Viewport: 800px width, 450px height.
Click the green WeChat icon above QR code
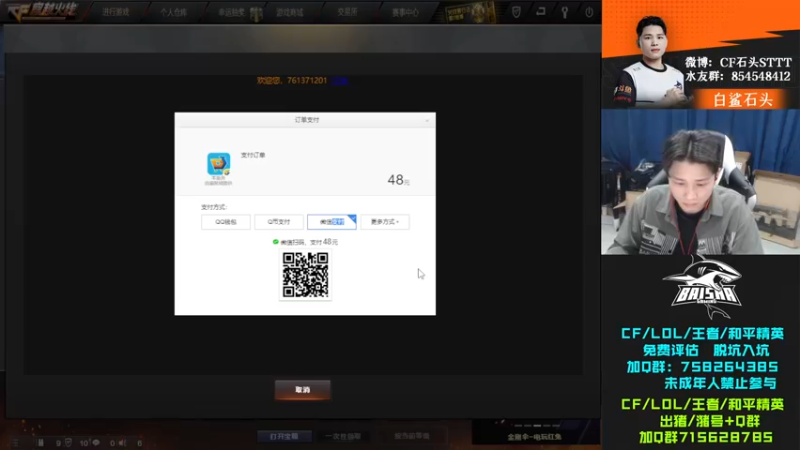(x=276, y=242)
